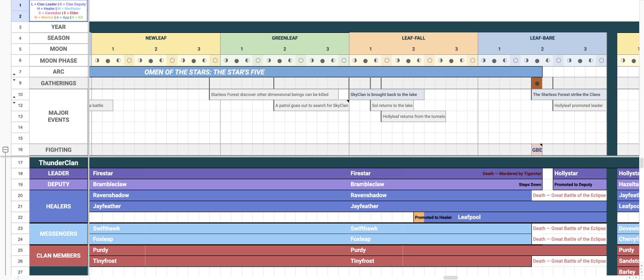Screen dimensions: 644x280
Task: Select the LEAF-FALL season header
Action: (413, 38)
